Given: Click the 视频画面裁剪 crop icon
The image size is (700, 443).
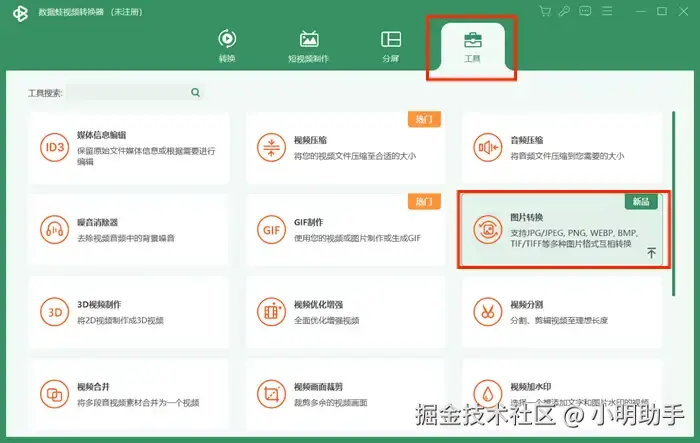Looking at the screenshot, I should [x=271, y=394].
